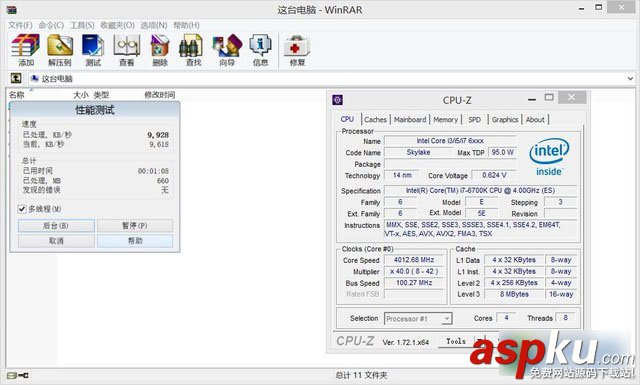Image resolution: width=640 pixels, height=385 pixels.
Task: Click the Delete (删除) toolbar icon
Action: pos(160,50)
